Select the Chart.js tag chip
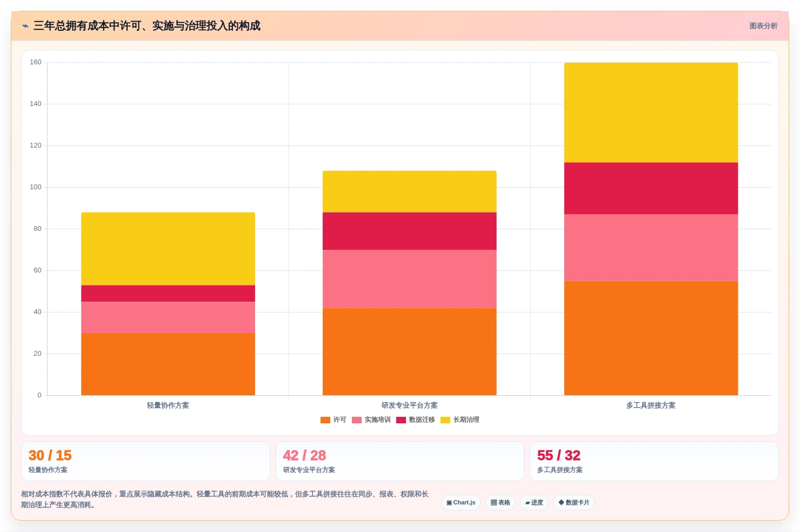800x532 pixels. tap(461, 503)
